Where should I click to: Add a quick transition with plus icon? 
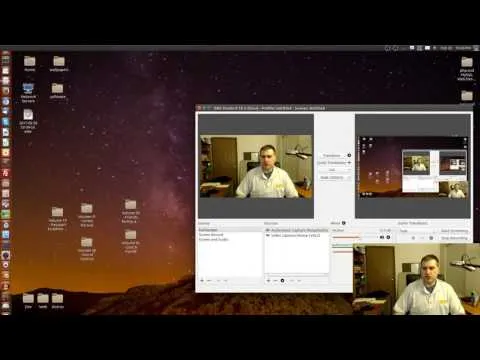pyautogui.click(x=349, y=163)
